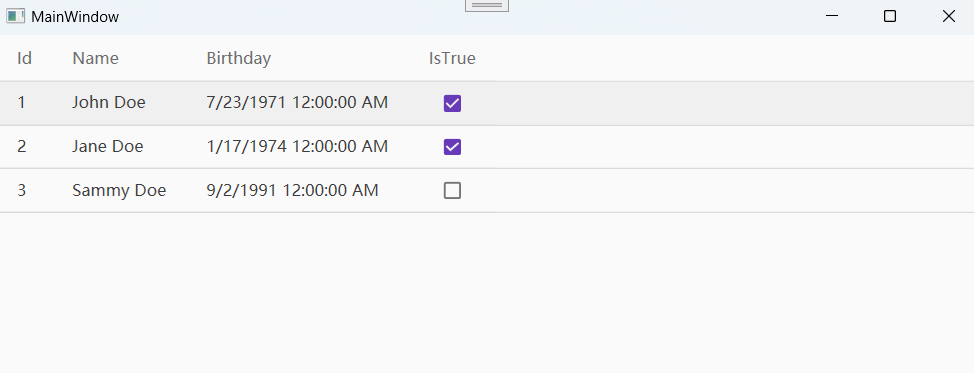Uncheck the IsTrue checkbox for John Doe
This screenshot has height=373, width=974.
tap(452, 103)
